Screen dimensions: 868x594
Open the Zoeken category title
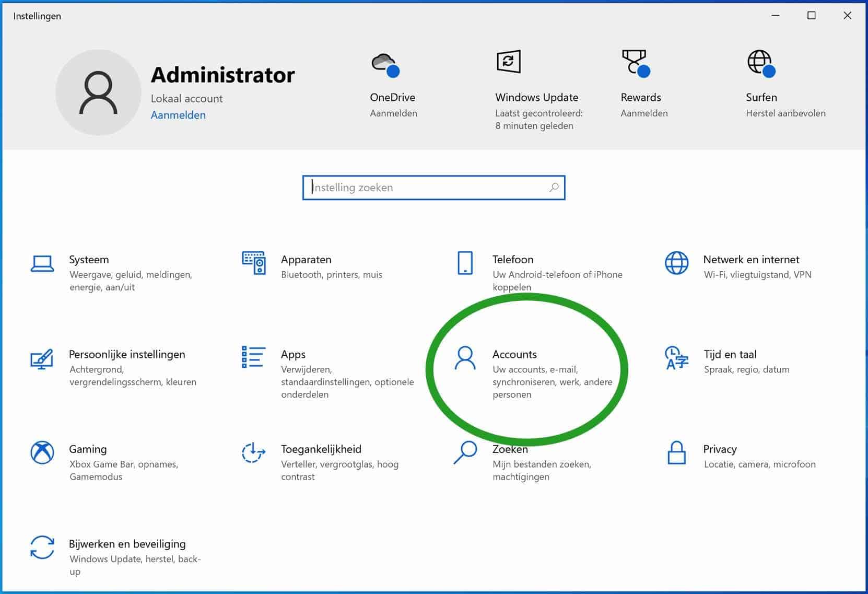pos(510,449)
